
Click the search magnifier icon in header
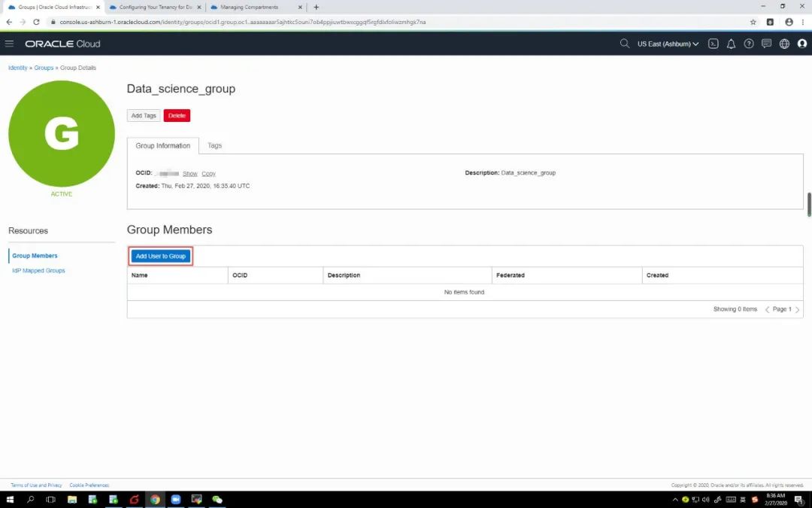pos(624,44)
